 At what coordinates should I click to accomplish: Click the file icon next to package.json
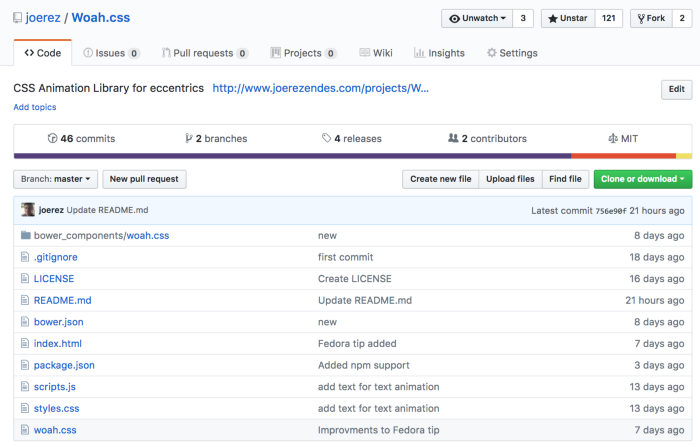[x=25, y=365]
